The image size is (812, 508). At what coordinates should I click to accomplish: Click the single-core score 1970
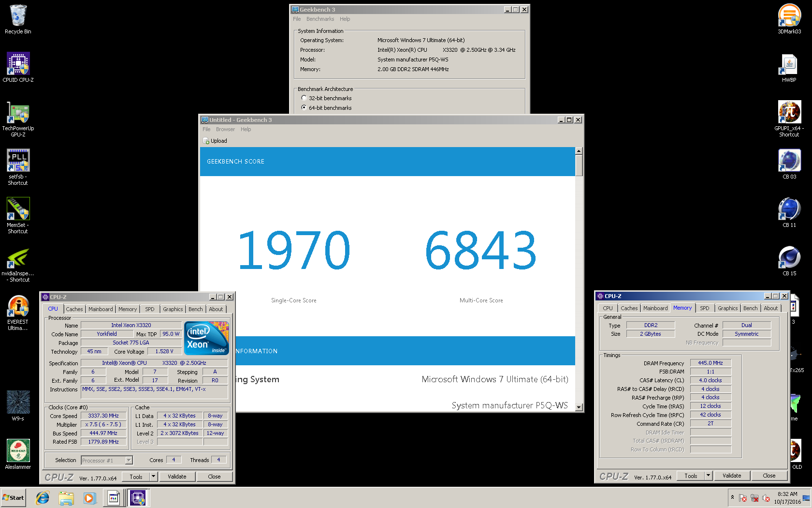(294, 250)
